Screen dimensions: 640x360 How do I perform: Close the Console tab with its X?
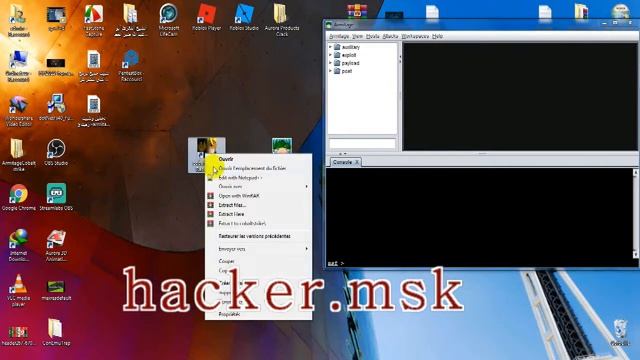[357, 162]
